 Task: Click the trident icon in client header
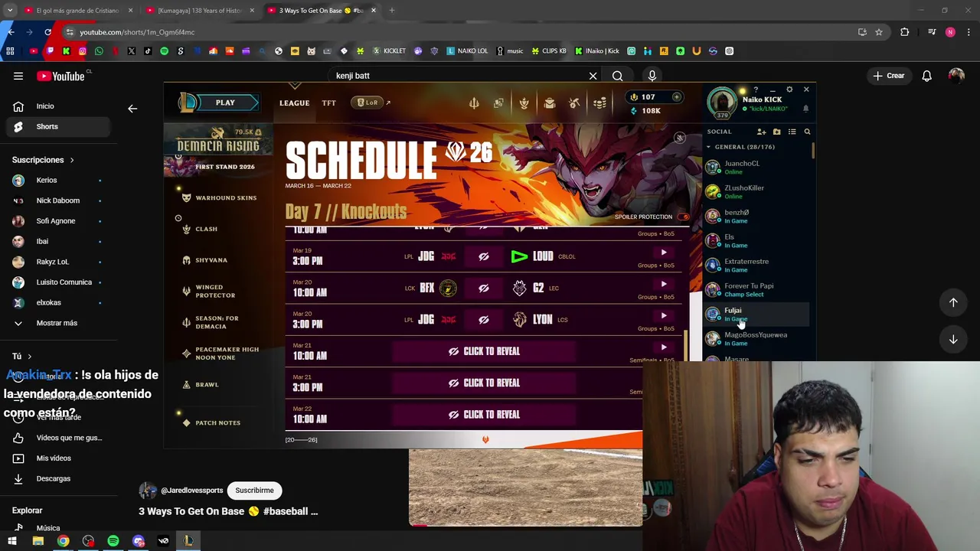click(x=474, y=103)
